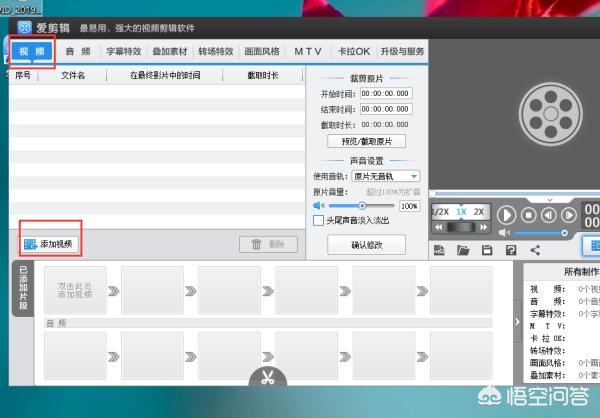Screen dimensions: 600x418
Task: Click the scissors cut icon
Action: pyautogui.click(x=267, y=378)
